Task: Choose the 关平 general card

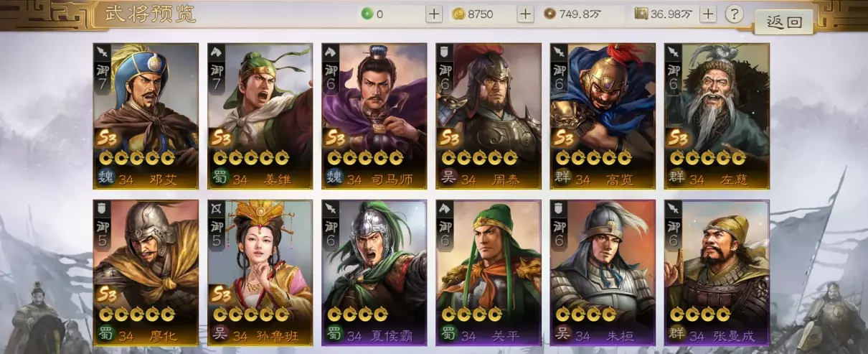Action: pyautogui.click(x=489, y=273)
